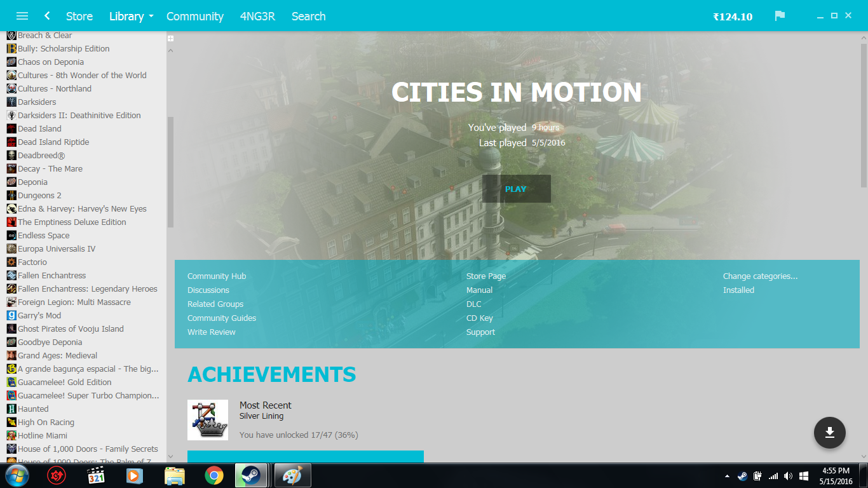Click the Endless Space icon

(11, 236)
